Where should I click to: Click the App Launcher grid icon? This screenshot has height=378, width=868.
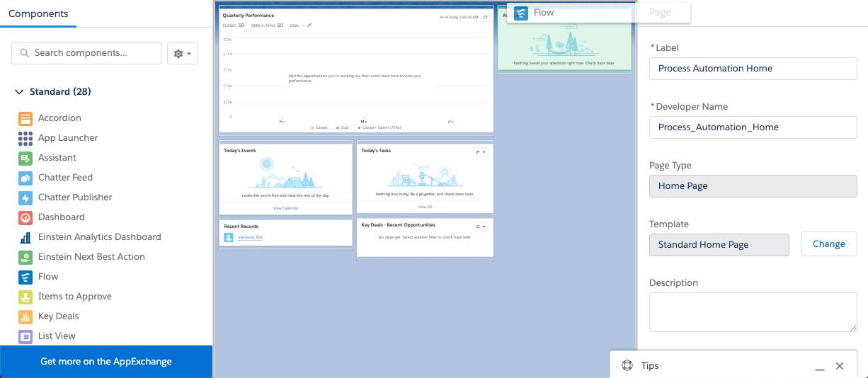pos(25,138)
